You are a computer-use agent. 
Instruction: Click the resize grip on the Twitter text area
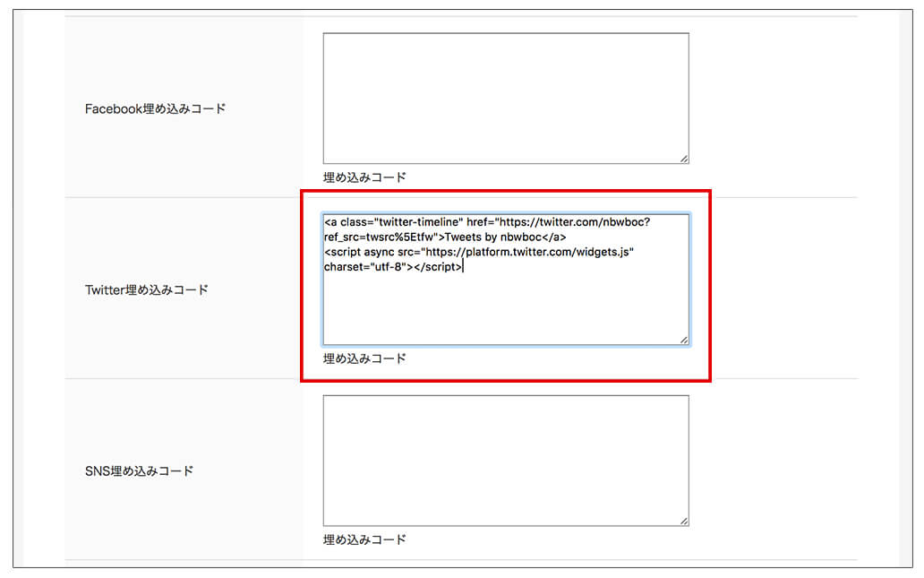[x=684, y=340]
